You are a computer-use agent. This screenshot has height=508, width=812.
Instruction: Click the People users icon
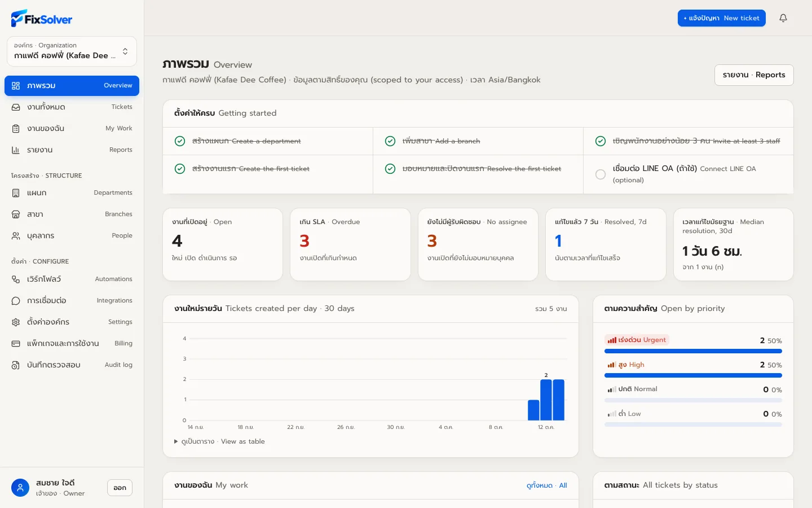click(16, 236)
